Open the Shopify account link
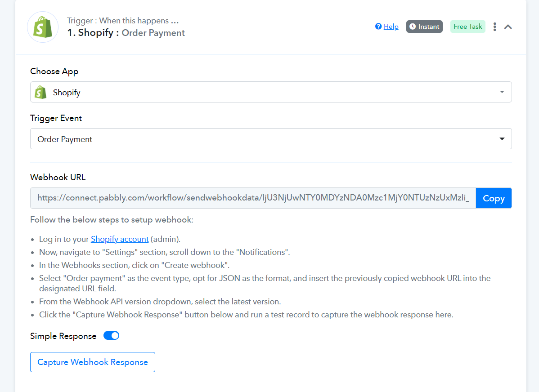This screenshot has height=392, width=539. tap(120, 239)
